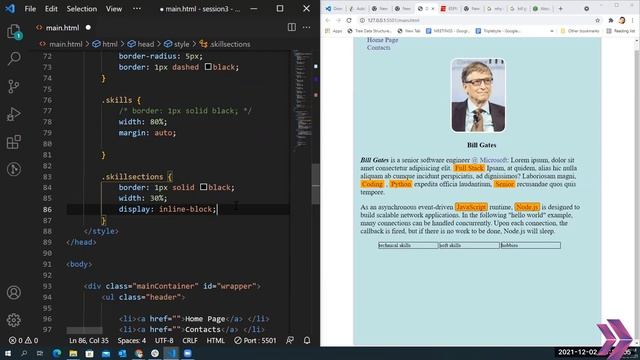Click the style breadcrumb segment
The width and height of the screenshot is (640, 360).
(177, 44)
